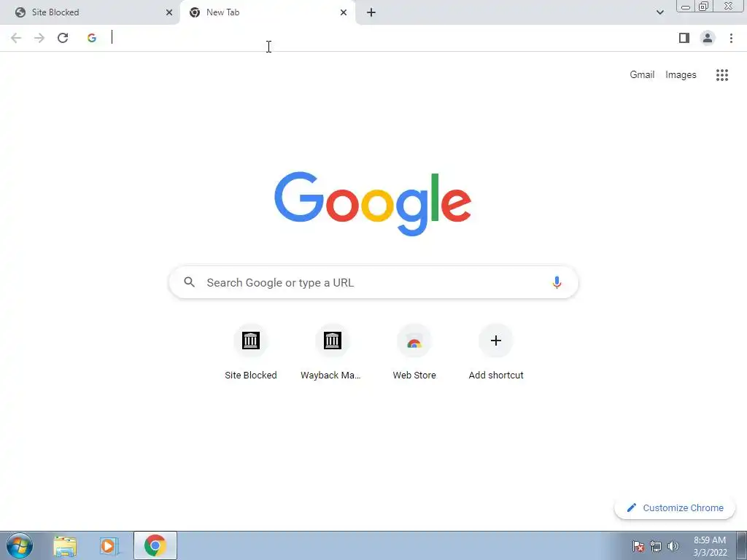The width and height of the screenshot is (747, 560).
Task: Open the profile avatar menu
Action: click(x=708, y=38)
